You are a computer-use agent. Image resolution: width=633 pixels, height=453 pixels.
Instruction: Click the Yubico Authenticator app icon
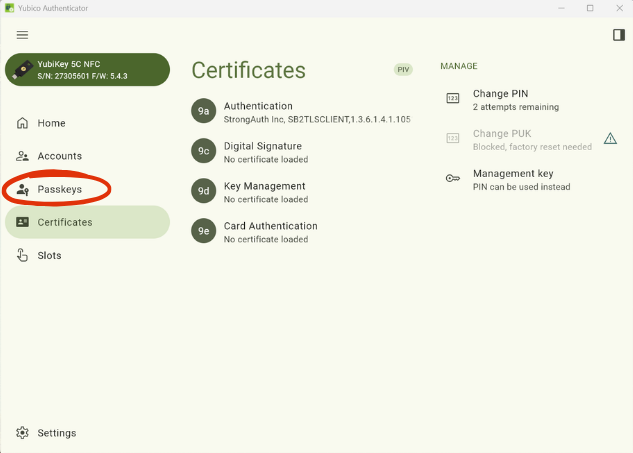[9, 8]
